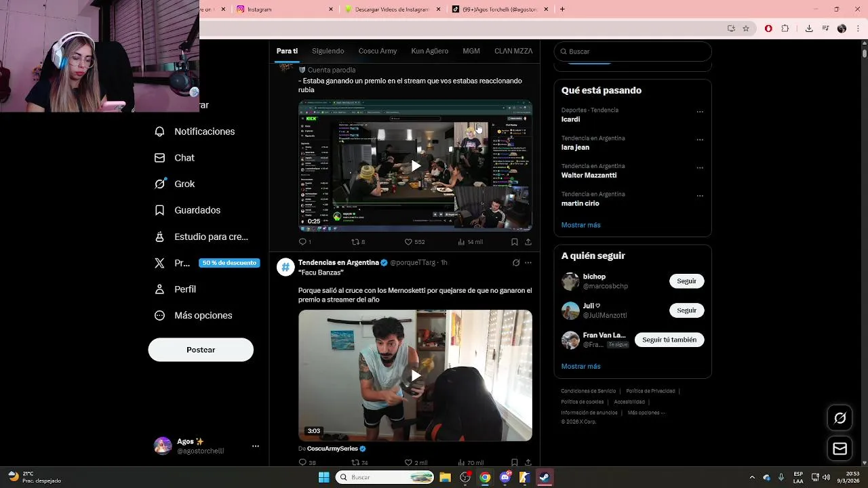Image resolution: width=868 pixels, height=488 pixels.
Task: Open Notificaciones from the sidebar
Action: click(x=195, y=131)
